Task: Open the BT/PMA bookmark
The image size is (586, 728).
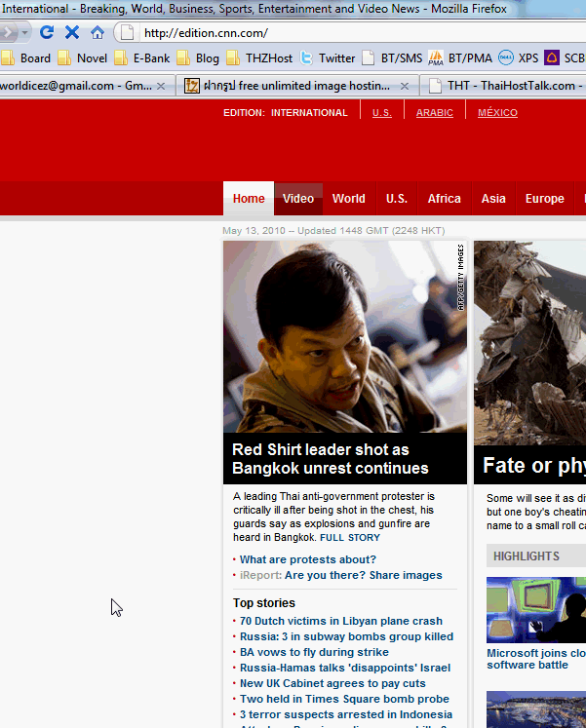Action: tap(459, 58)
